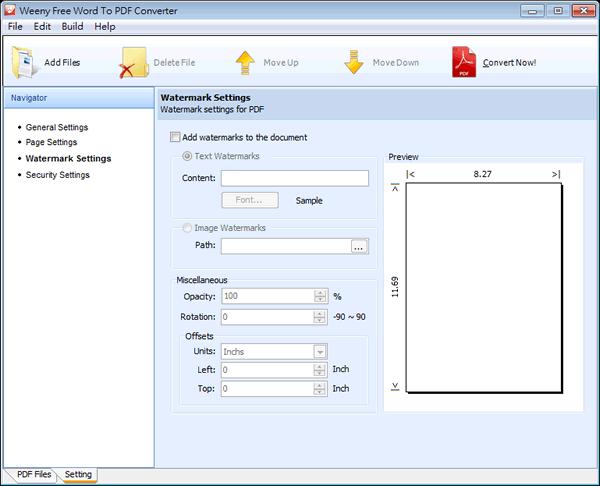
Task: Open the Edit menu
Action: pos(42,26)
